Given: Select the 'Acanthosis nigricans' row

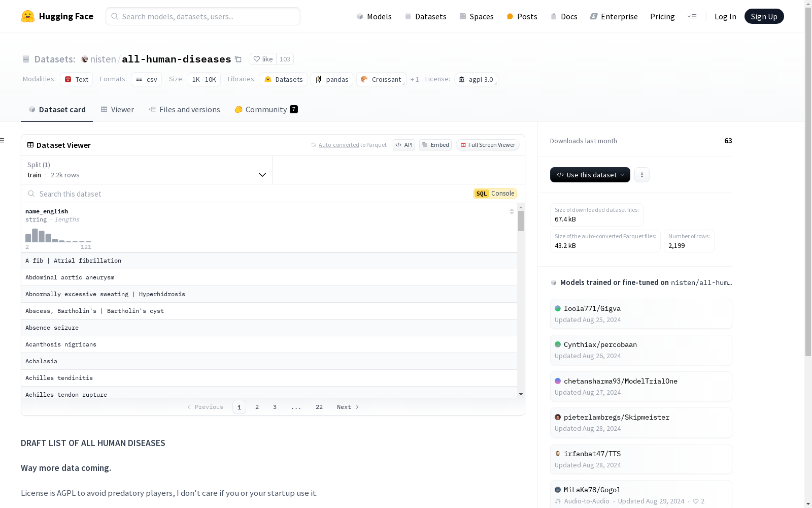Looking at the screenshot, I should (269, 344).
